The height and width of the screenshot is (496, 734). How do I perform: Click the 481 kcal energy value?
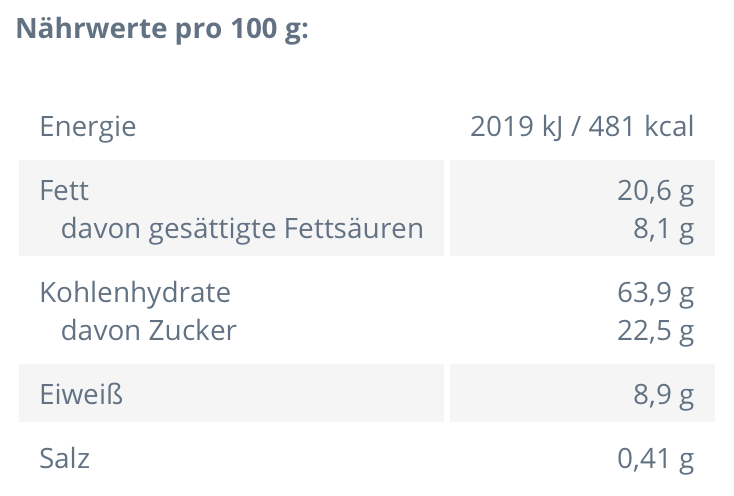tap(641, 127)
